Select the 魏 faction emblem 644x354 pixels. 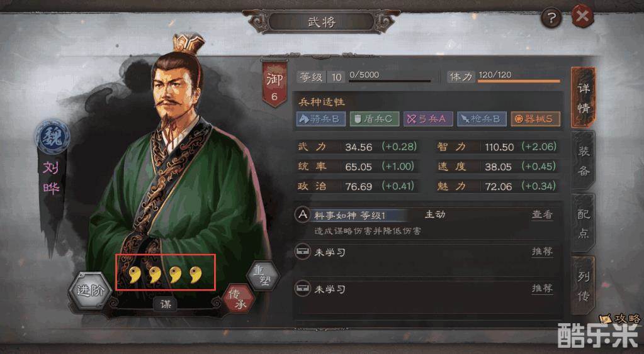(52, 136)
